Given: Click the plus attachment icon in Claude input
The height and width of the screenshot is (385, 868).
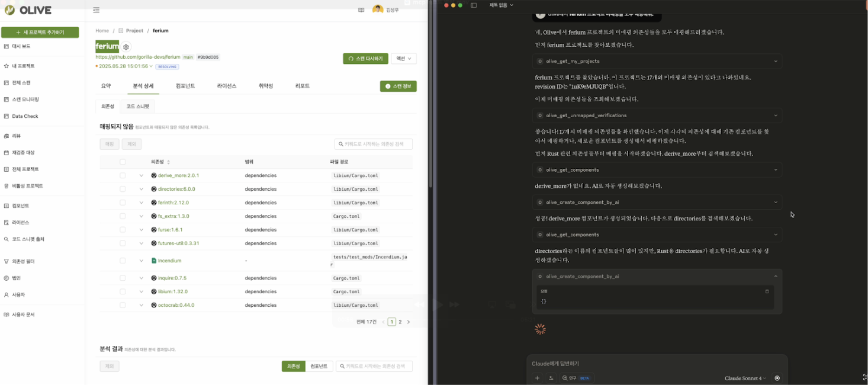Looking at the screenshot, I should 537,378.
